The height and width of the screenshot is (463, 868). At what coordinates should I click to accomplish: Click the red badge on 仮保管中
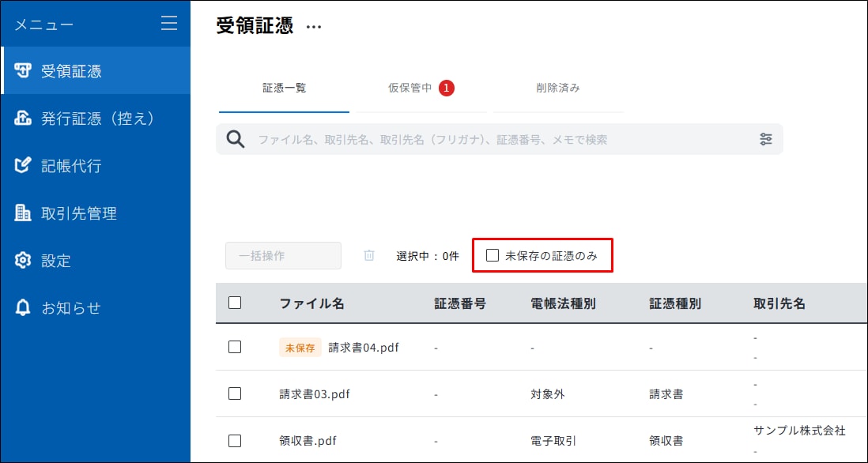coord(447,88)
